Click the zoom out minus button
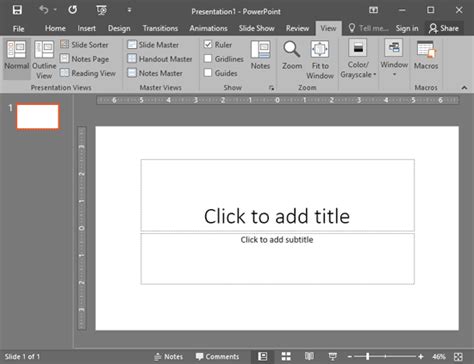The width and height of the screenshot is (474, 364). tap(350, 357)
